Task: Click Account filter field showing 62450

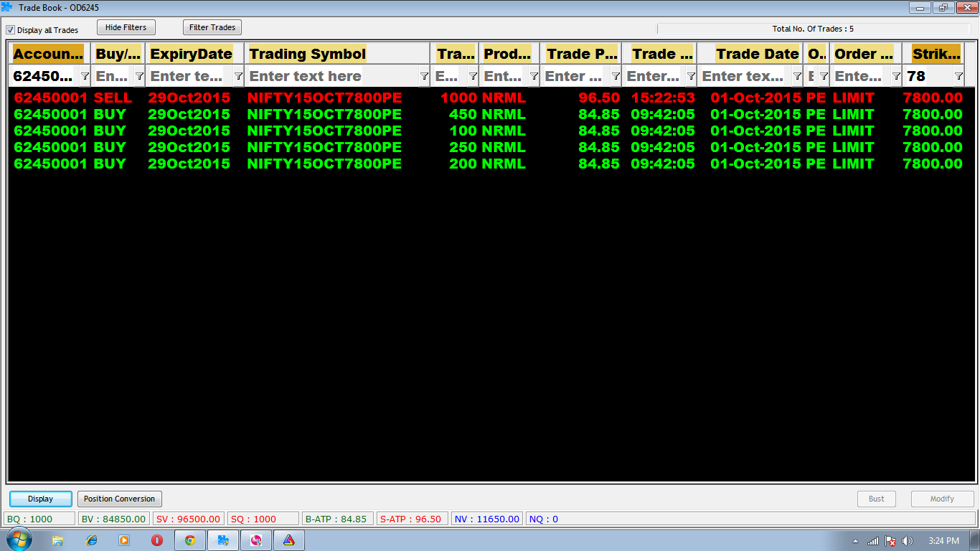Action: [x=44, y=76]
